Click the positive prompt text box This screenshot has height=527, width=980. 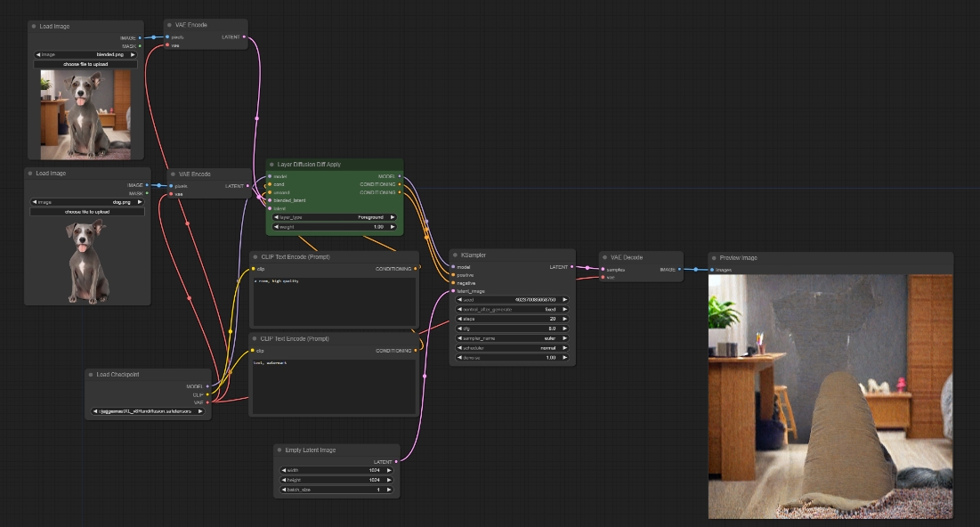[335, 303]
